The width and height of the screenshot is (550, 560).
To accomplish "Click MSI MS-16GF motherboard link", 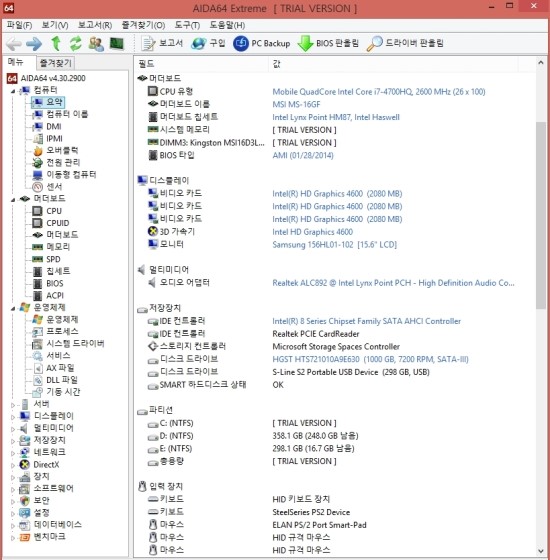I will 296,105.
